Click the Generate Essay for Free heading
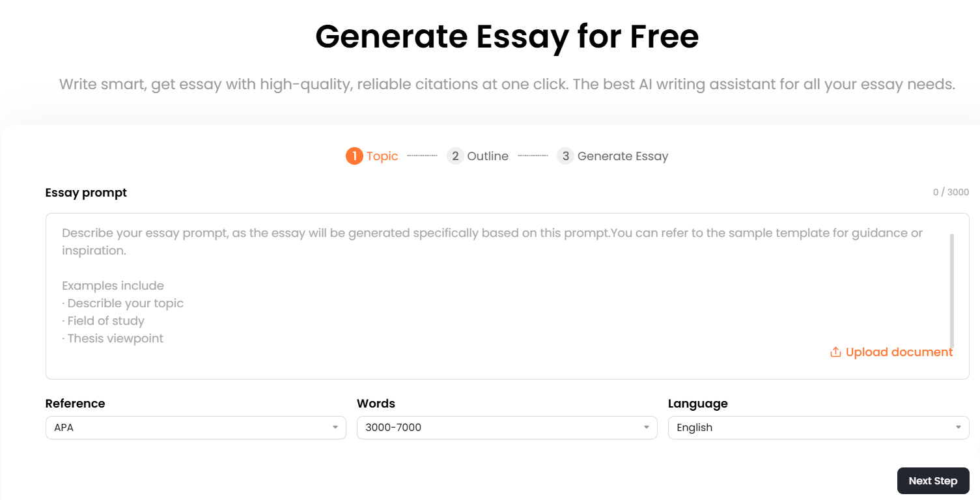This screenshot has height=500, width=980. click(507, 36)
